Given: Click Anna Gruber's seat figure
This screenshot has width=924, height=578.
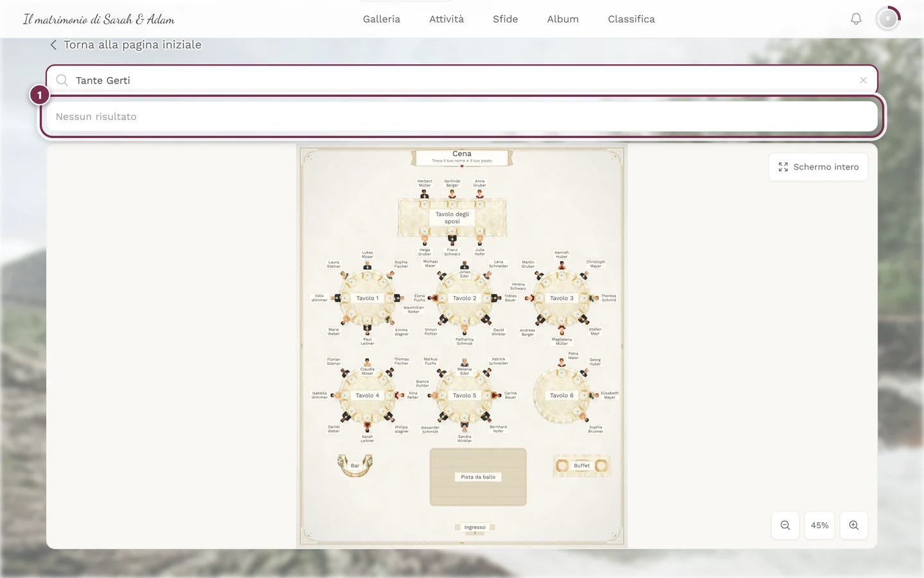Looking at the screenshot, I should [x=479, y=194].
